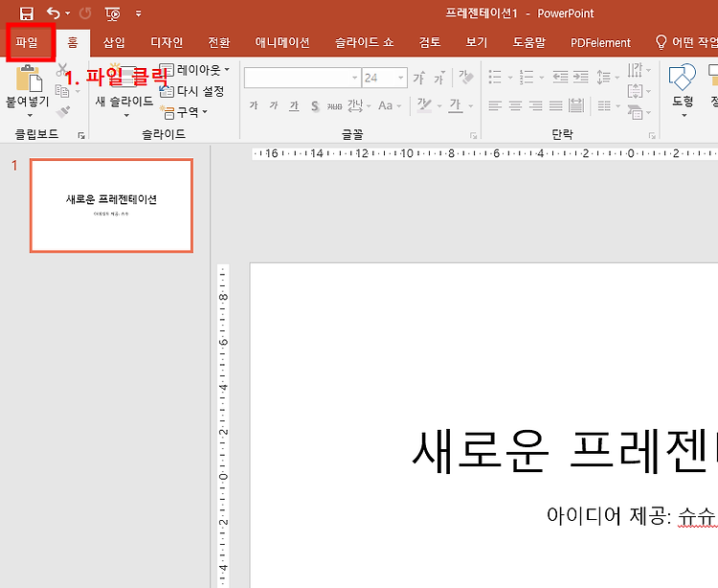Click the add columns icon
Viewport: 718px width, 588px height.
pyautogui.click(x=604, y=106)
